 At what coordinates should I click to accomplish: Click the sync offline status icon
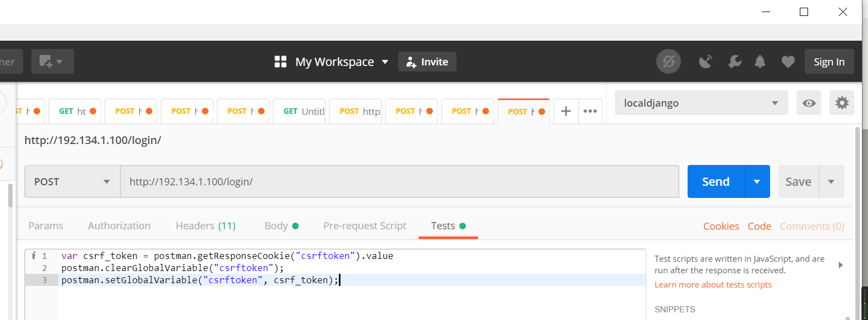668,62
